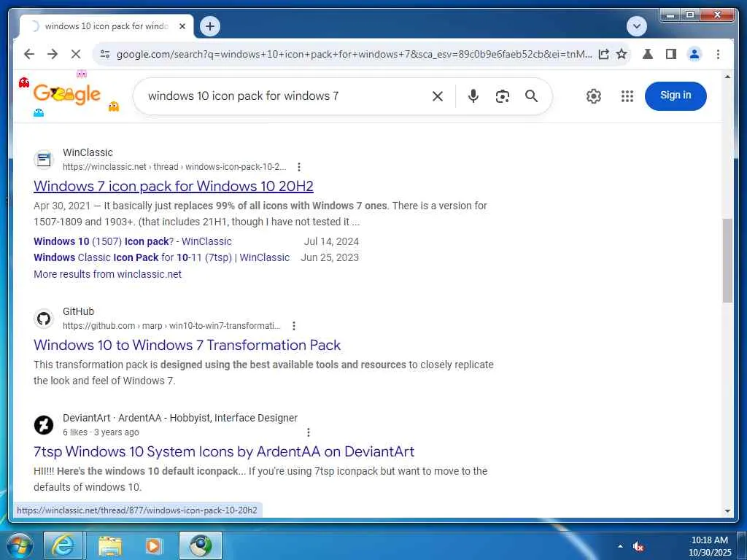Go forward to the next page
This screenshot has width=747, height=560.
(53, 54)
